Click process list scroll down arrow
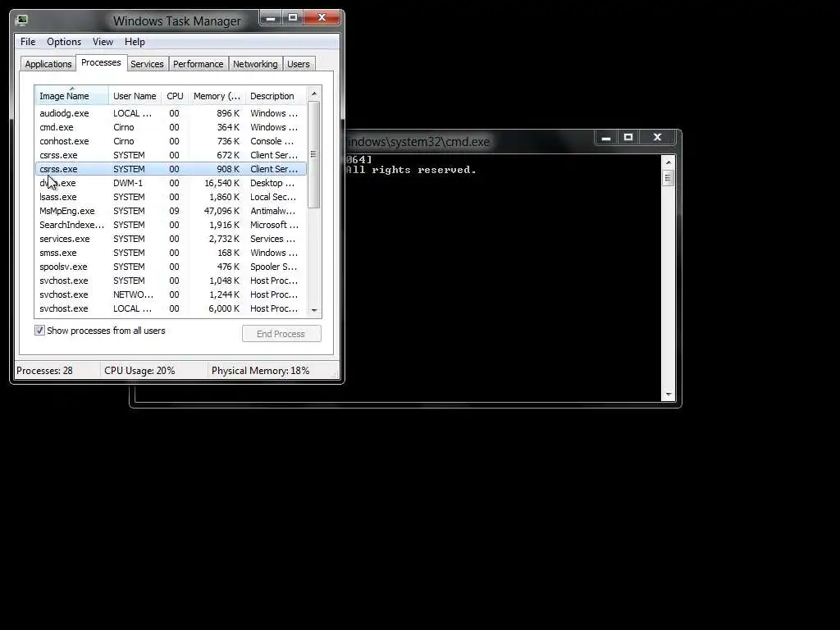 coord(314,310)
